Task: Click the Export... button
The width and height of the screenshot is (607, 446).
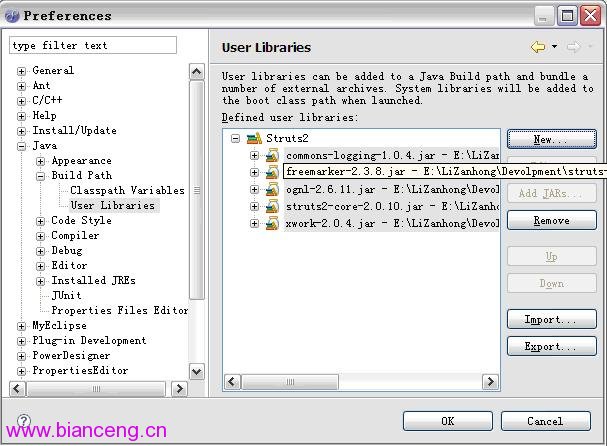Action: pos(552,346)
